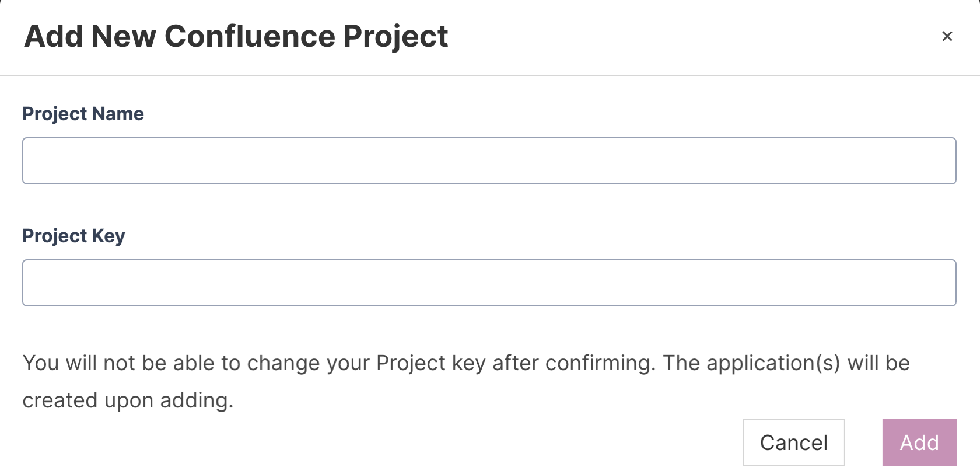The image size is (980, 474).
Task: Cancel adding the new Confluence project
Action: pos(793,442)
